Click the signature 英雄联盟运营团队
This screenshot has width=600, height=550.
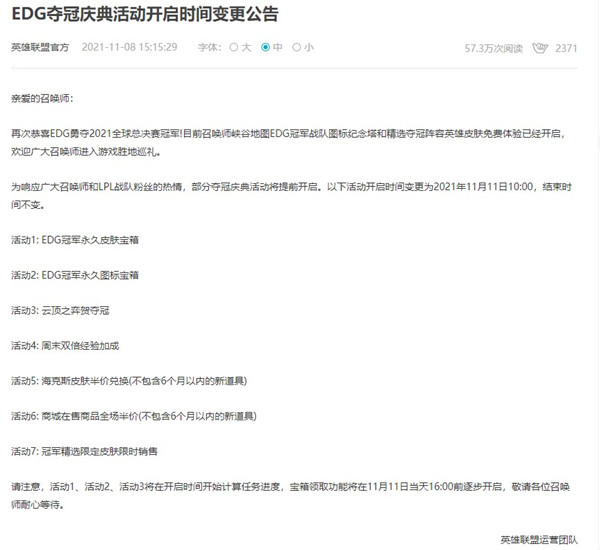[x=539, y=540]
